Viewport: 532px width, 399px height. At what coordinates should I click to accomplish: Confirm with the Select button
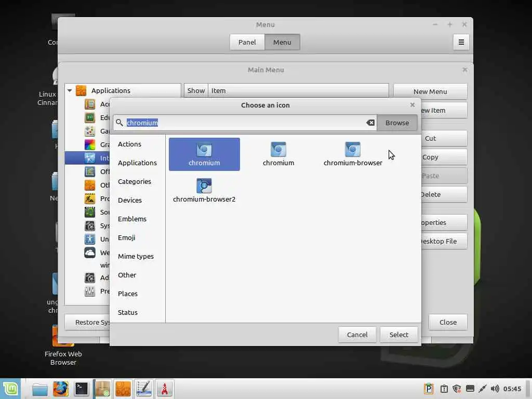399,335
